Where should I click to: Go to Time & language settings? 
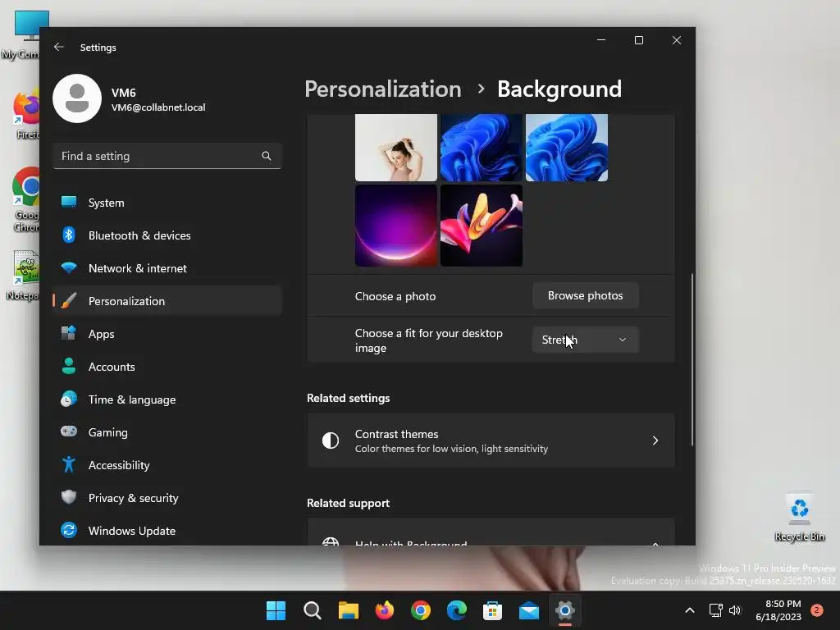167,399
